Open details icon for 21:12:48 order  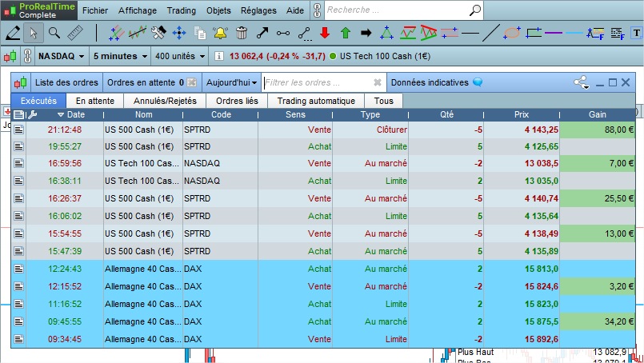19,130
